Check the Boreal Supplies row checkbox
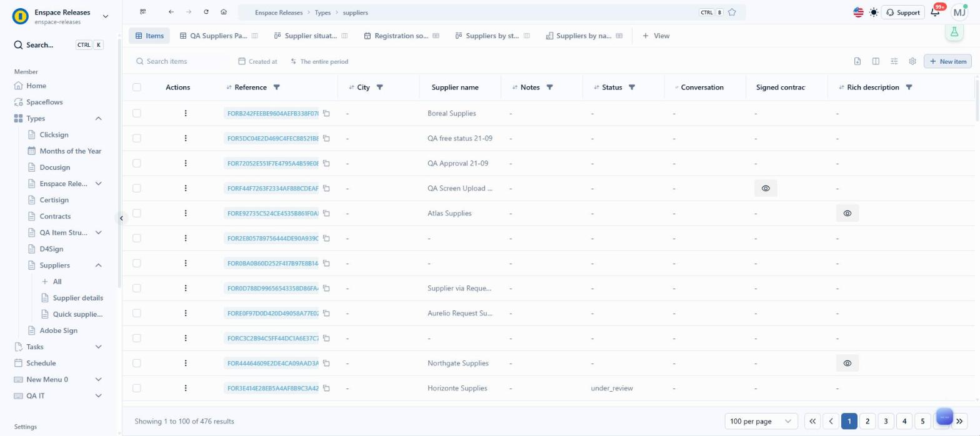The width and height of the screenshot is (980, 436). [137, 113]
